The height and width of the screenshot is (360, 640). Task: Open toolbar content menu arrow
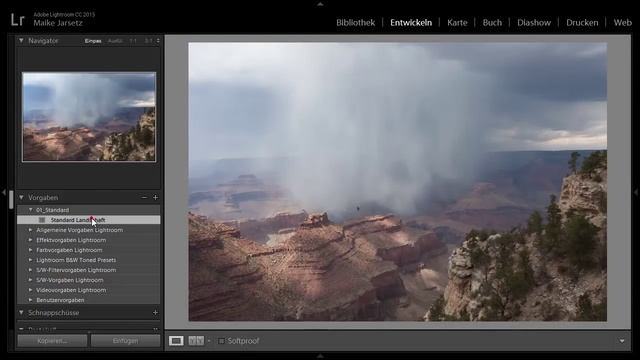(622, 341)
